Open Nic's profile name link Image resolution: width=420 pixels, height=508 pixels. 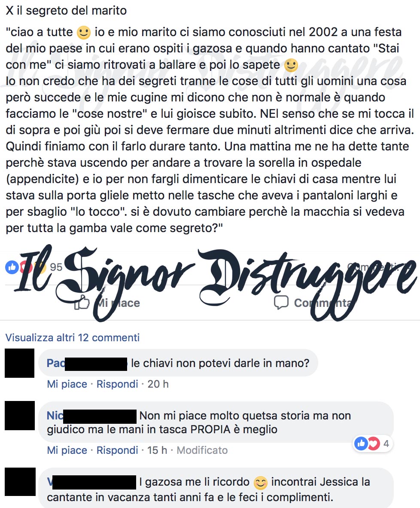click(91, 416)
